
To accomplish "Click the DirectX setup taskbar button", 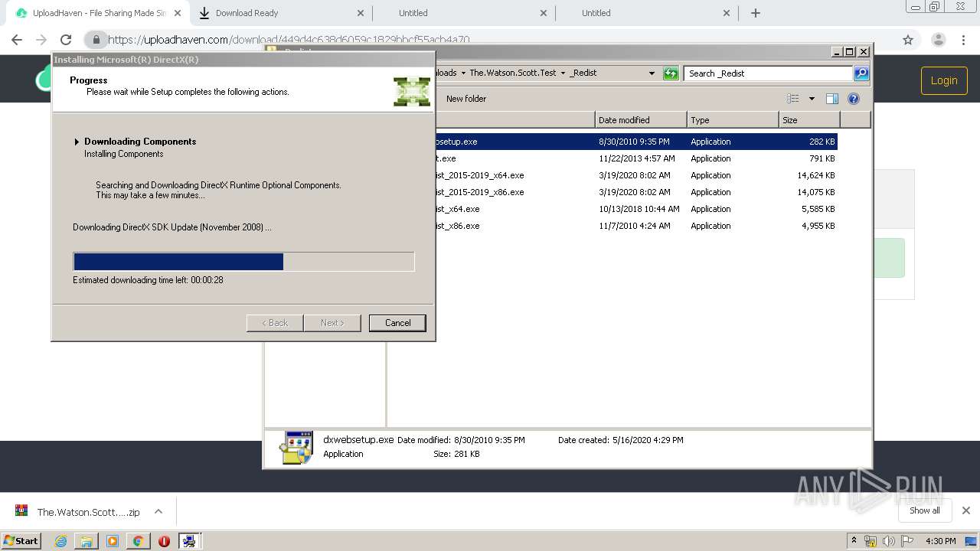I will click(x=189, y=541).
